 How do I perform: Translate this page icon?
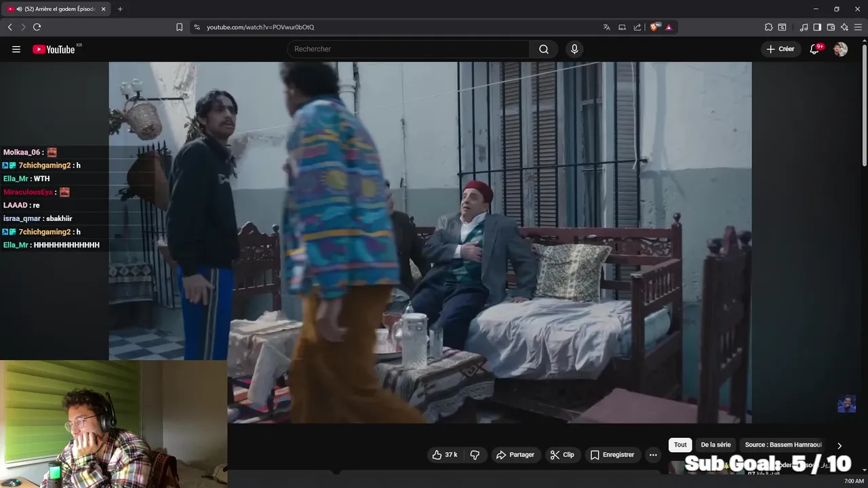point(606,27)
